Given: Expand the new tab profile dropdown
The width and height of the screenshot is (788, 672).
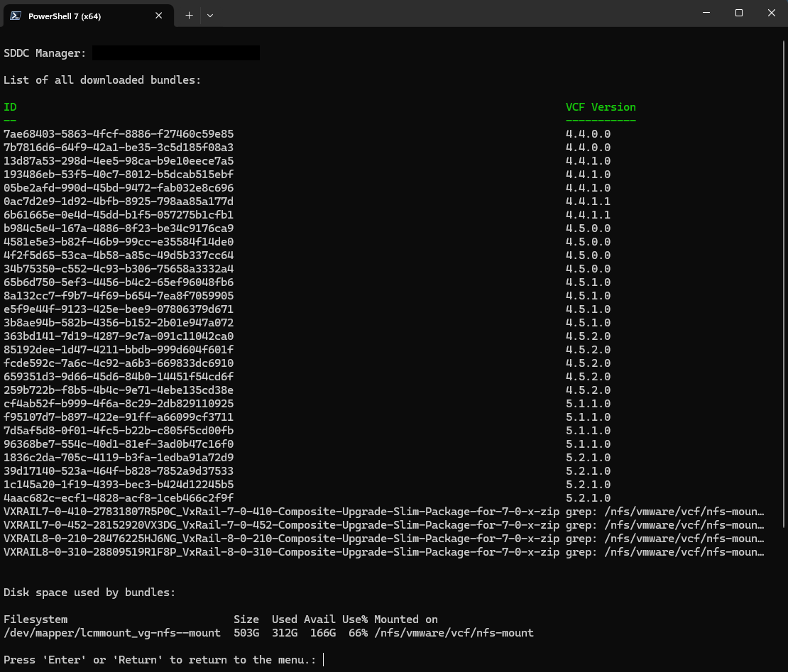Looking at the screenshot, I should [x=210, y=16].
